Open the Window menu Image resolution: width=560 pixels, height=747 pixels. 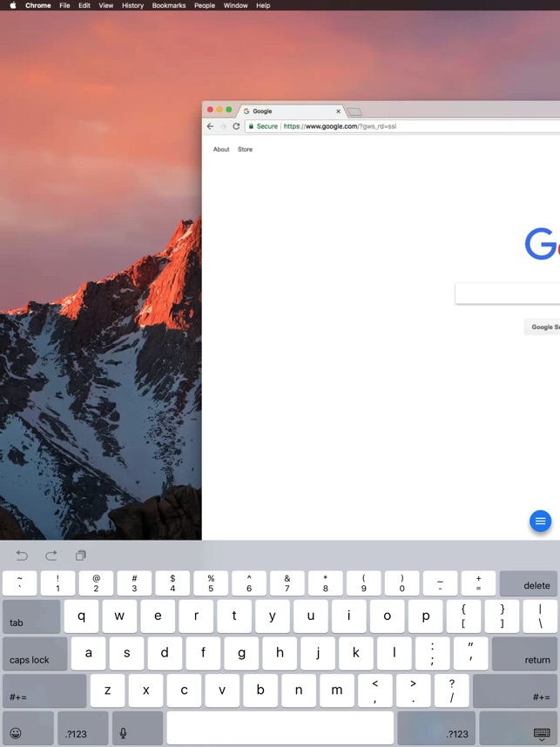235,5
